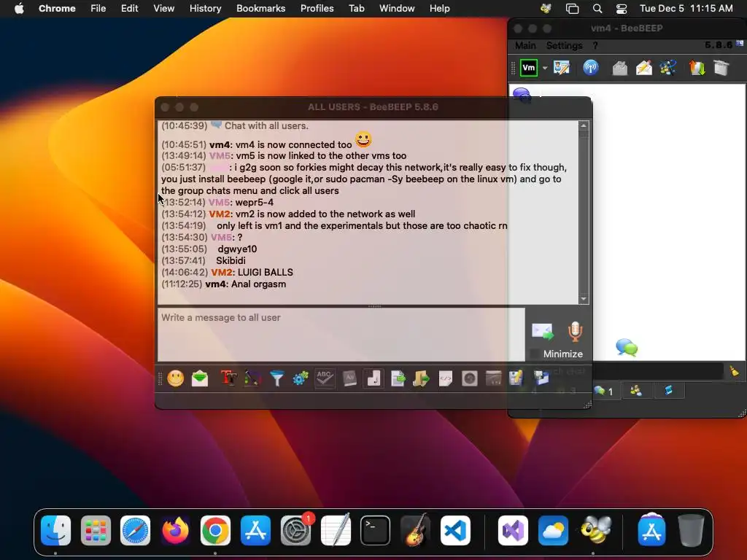The image size is (747, 560).
Task: Expand the dropdown arrow beside Vm avatar
Action: 544,68
